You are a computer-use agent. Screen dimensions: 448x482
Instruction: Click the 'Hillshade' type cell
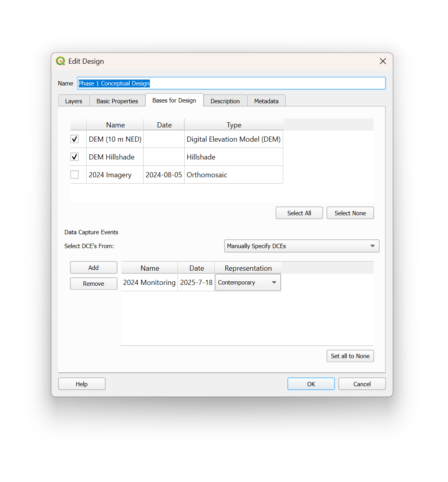point(234,157)
